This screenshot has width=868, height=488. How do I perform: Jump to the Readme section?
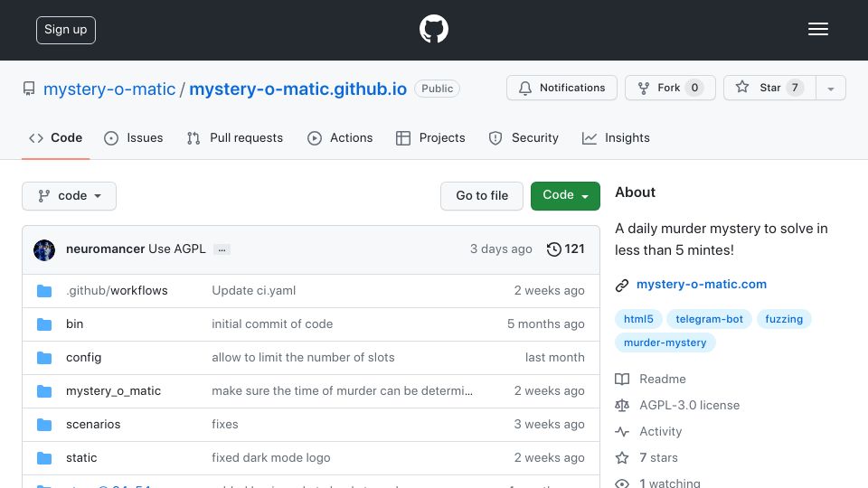pyautogui.click(x=662, y=379)
